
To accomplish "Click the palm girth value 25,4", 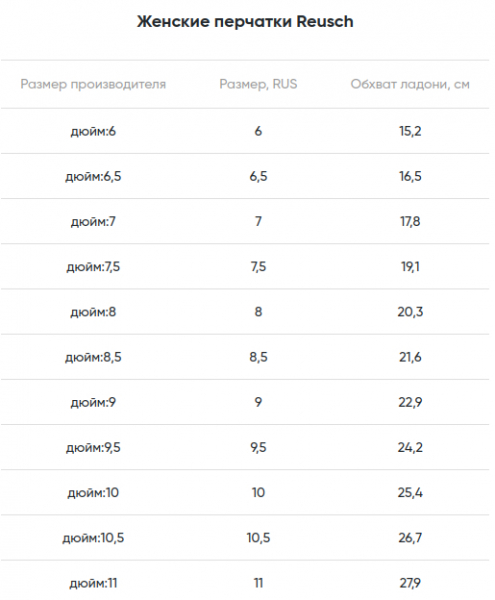I will coord(410,493).
